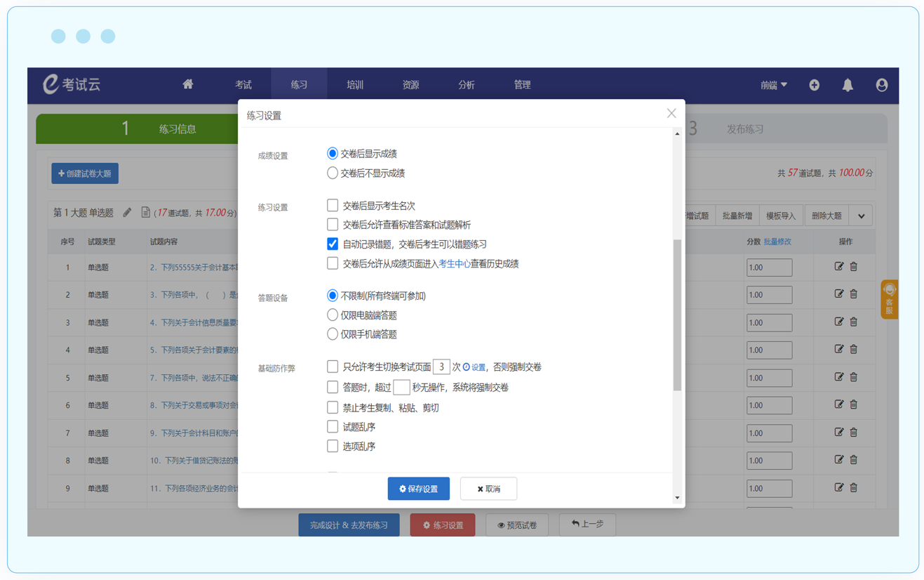924x580 pixels.
Task: Close the 练习设置 dialog with X
Action: (x=671, y=114)
